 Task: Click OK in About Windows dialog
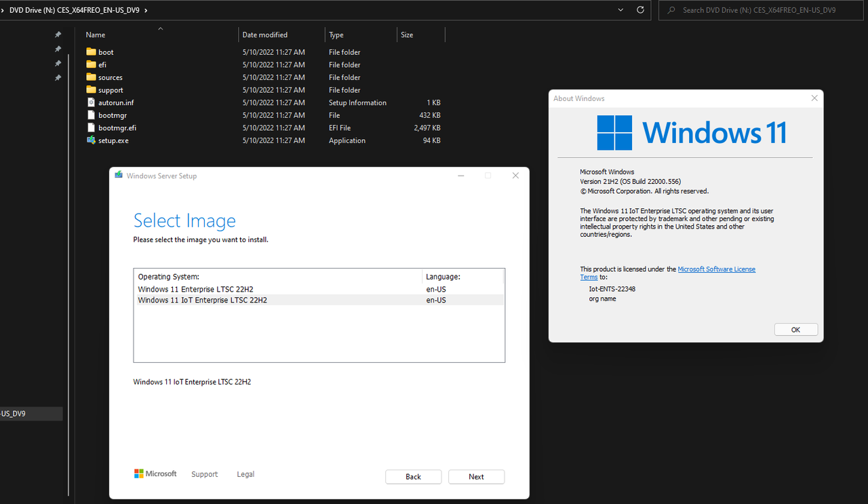795,330
